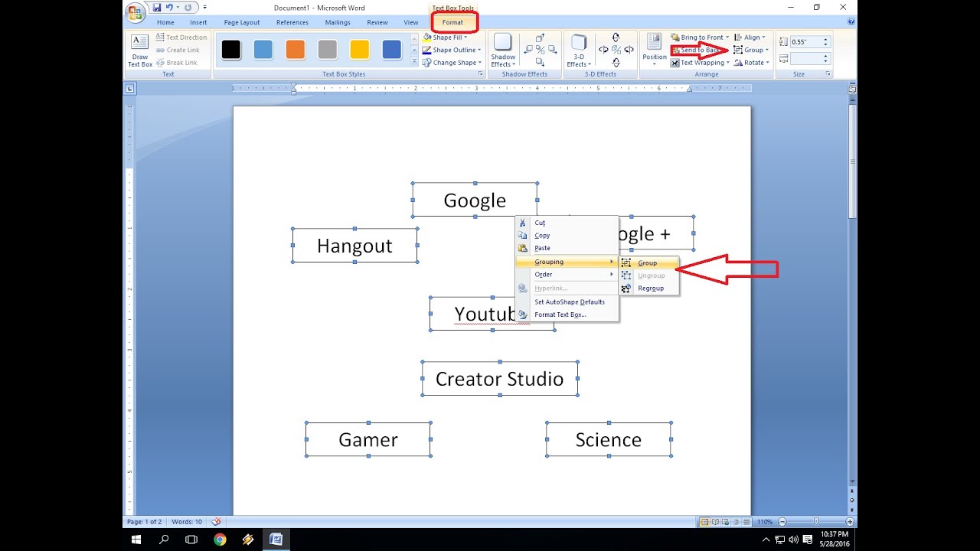Click the Group button in Arrange
Image resolution: width=980 pixels, height=551 pixels.
click(751, 50)
